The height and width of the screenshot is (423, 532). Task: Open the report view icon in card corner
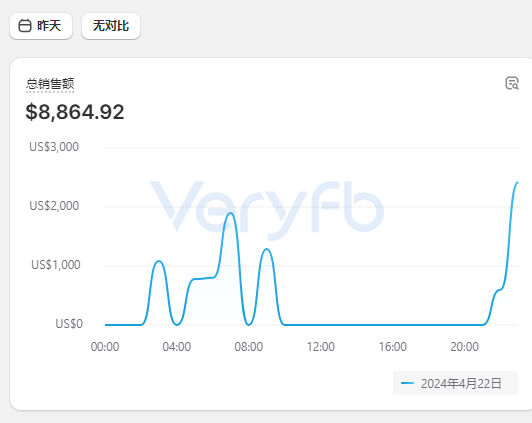512,83
